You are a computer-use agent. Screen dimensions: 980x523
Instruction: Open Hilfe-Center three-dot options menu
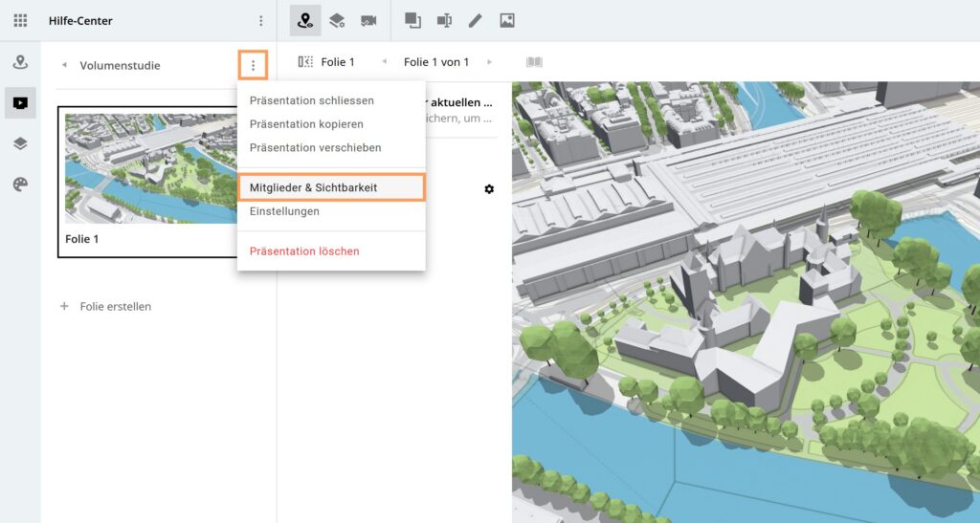tap(261, 20)
